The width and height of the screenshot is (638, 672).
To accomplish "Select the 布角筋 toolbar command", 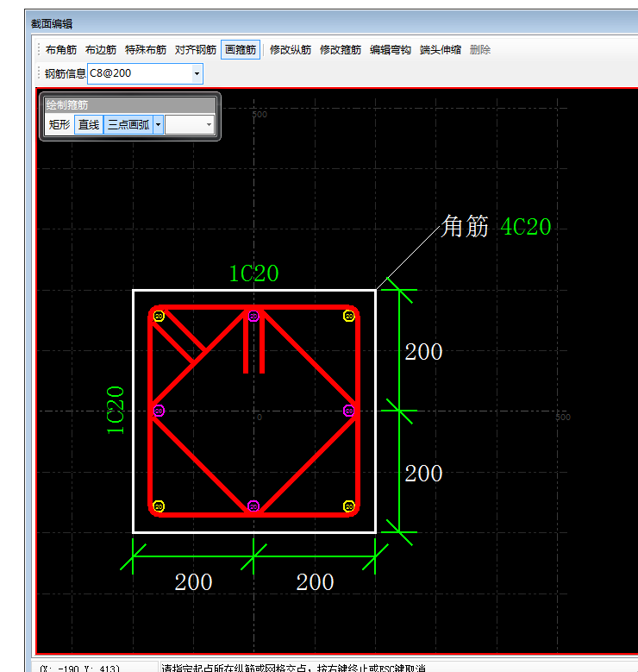I will tap(61, 50).
